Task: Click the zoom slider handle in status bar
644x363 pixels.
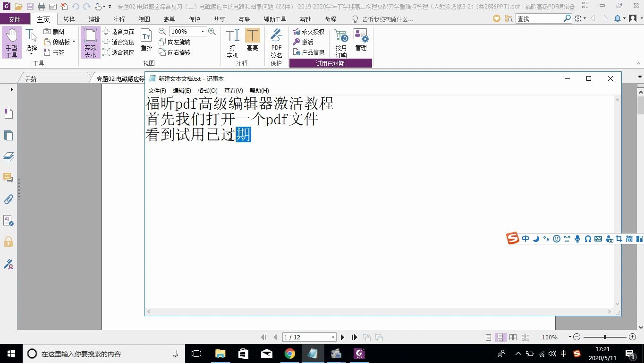Action: point(605,337)
